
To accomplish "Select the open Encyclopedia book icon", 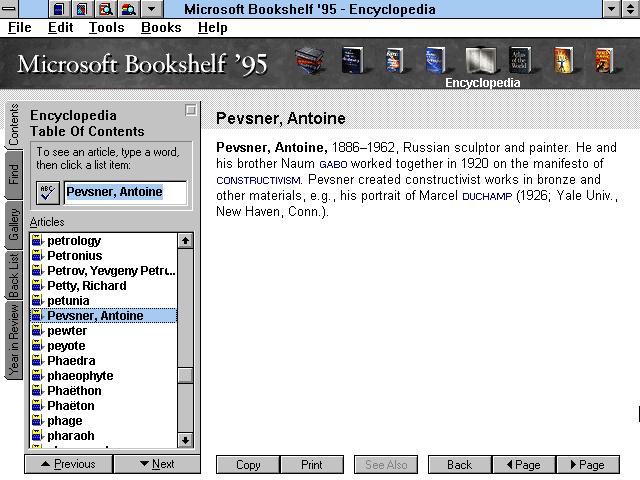I will tap(481, 60).
